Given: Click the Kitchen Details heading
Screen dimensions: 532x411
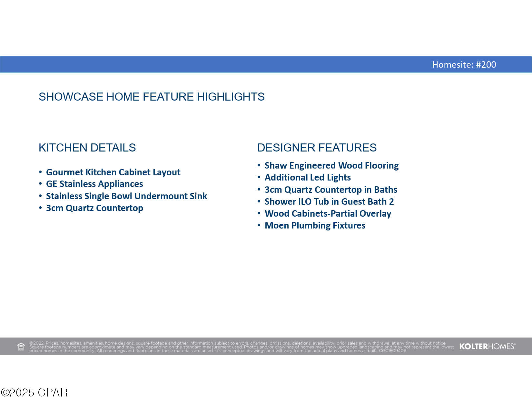Looking at the screenshot, I should point(87,148).
